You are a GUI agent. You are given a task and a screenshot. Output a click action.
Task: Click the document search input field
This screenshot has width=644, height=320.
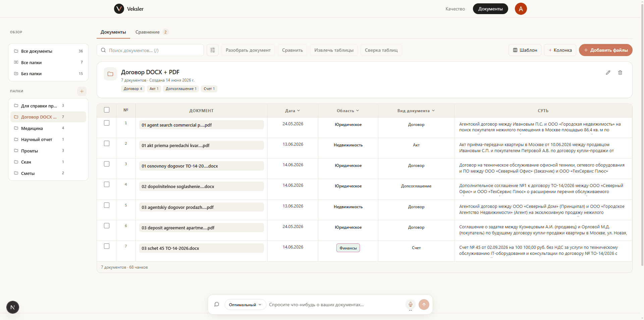click(x=150, y=50)
